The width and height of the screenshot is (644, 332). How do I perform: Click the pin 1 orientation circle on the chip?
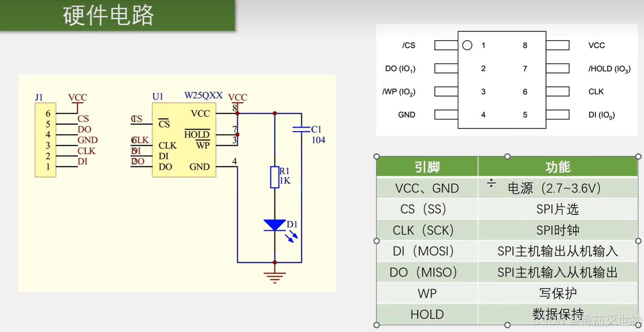pos(467,45)
